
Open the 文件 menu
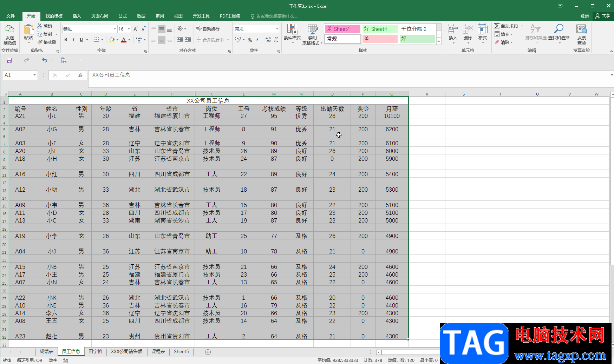(11, 16)
